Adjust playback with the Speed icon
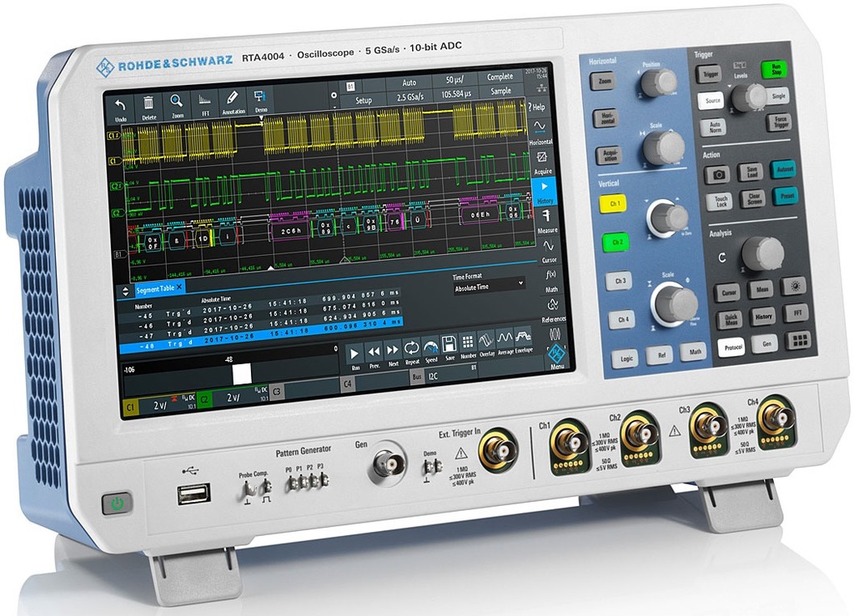This screenshot has width=854, height=616. [x=431, y=349]
